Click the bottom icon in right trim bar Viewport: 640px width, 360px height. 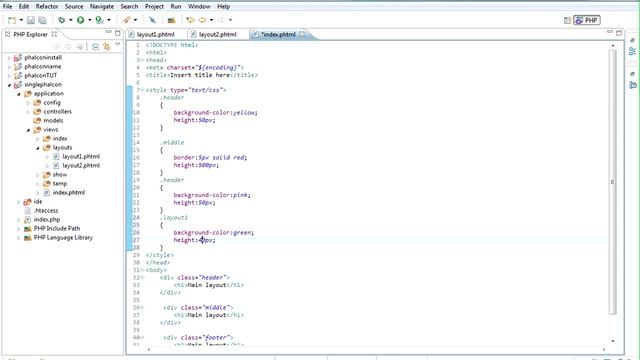coord(633,85)
